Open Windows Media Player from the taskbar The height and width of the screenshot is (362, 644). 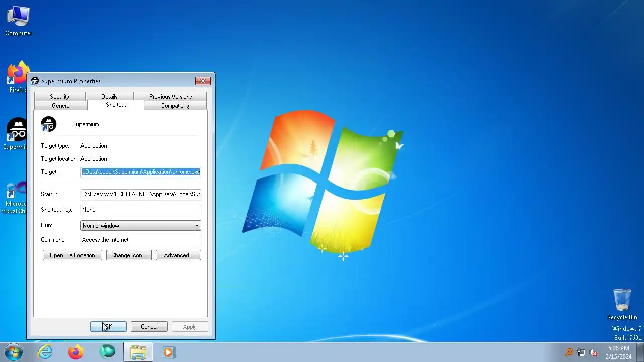click(x=169, y=352)
